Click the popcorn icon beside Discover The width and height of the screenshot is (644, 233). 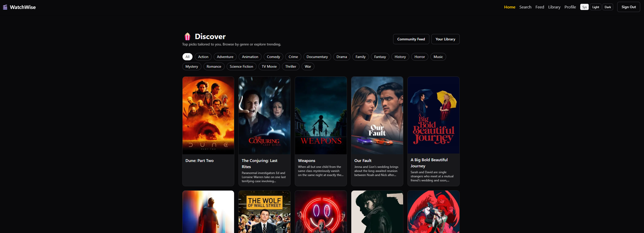(187, 37)
